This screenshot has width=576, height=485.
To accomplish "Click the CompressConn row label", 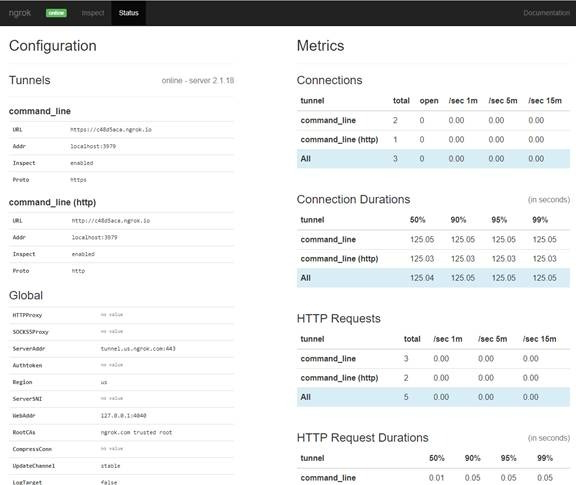I will [32, 449].
